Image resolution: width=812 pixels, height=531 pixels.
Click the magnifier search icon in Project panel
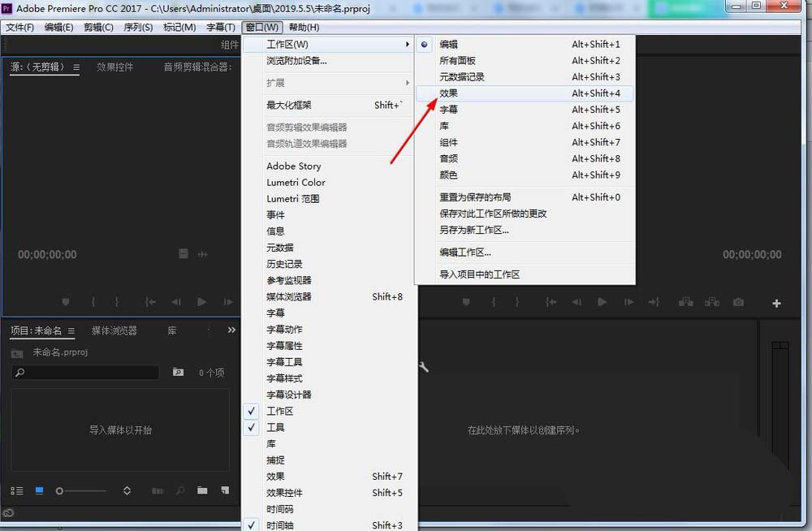pos(20,373)
